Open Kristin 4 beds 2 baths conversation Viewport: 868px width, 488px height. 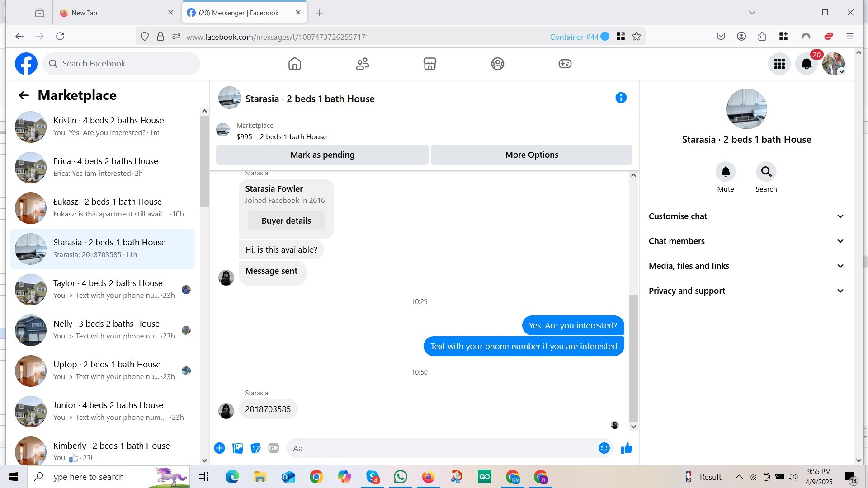click(x=103, y=127)
